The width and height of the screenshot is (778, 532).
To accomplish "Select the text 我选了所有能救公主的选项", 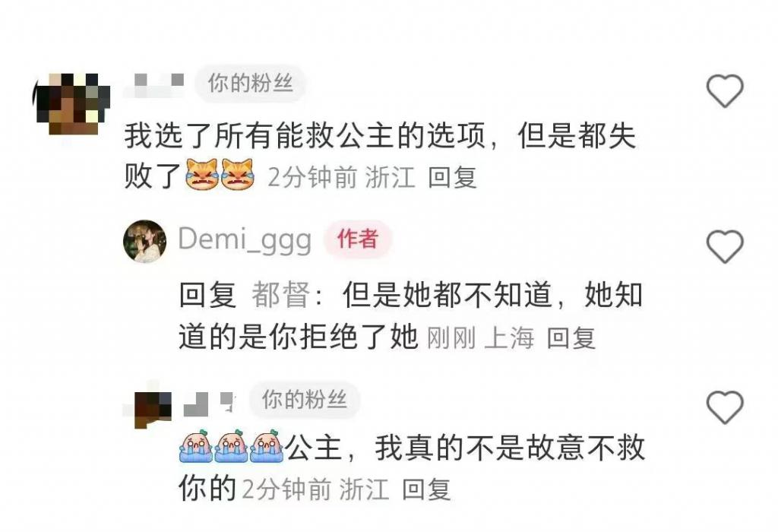I will 304,135.
